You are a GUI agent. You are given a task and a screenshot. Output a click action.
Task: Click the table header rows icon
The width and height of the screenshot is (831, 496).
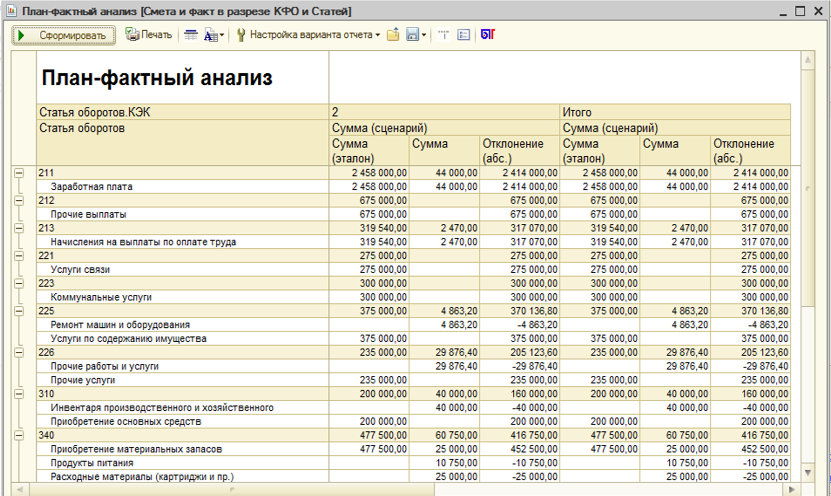click(x=190, y=35)
